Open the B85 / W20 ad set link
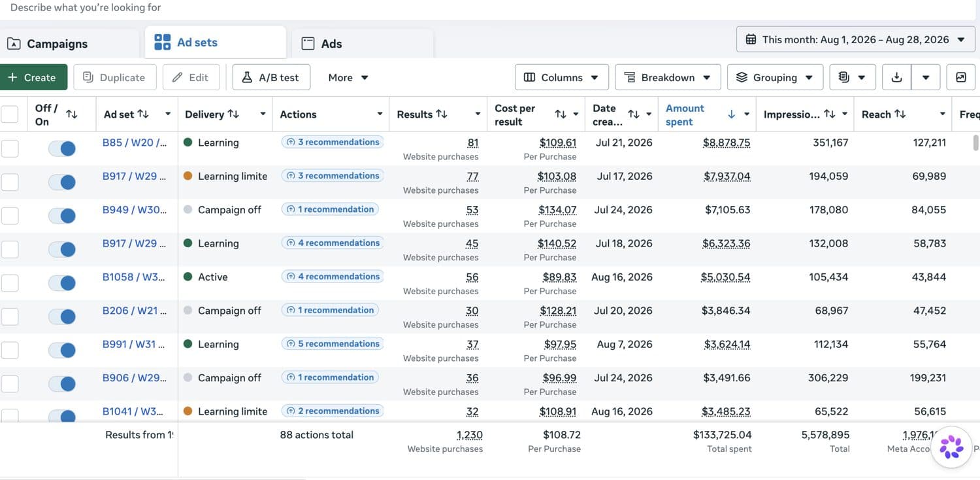 pyautogui.click(x=135, y=143)
